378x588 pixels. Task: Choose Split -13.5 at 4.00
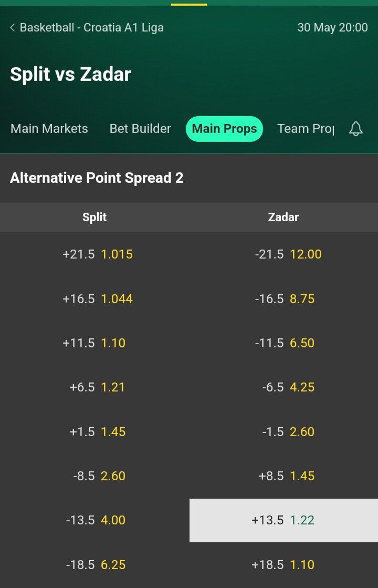click(x=95, y=520)
